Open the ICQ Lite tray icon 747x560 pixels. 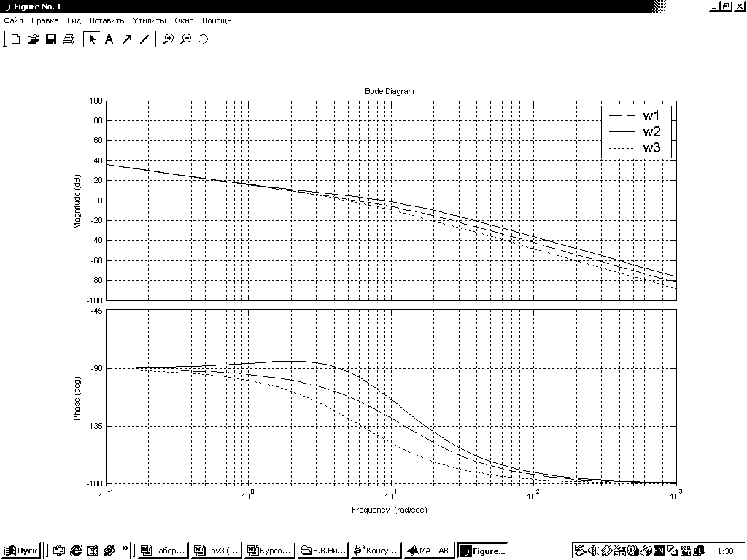(686, 551)
